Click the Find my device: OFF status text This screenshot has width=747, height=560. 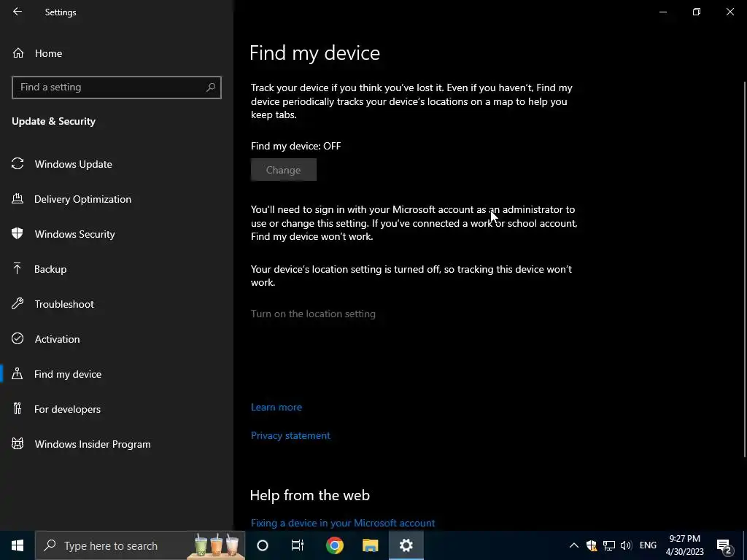click(296, 146)
